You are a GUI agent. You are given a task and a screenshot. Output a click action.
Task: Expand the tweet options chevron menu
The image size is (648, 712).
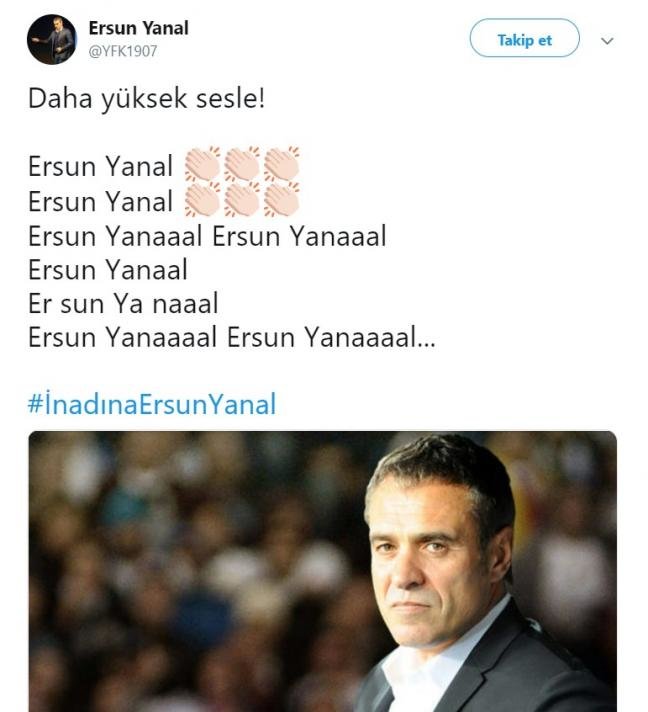607,41
